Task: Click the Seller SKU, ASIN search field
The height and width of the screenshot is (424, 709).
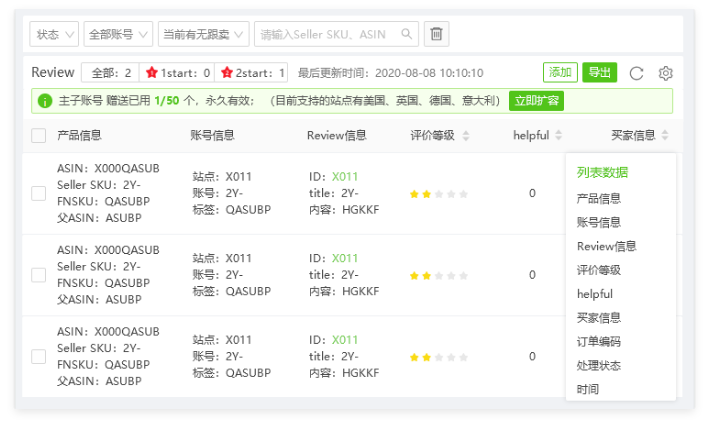Action: [x=336, y=34]
